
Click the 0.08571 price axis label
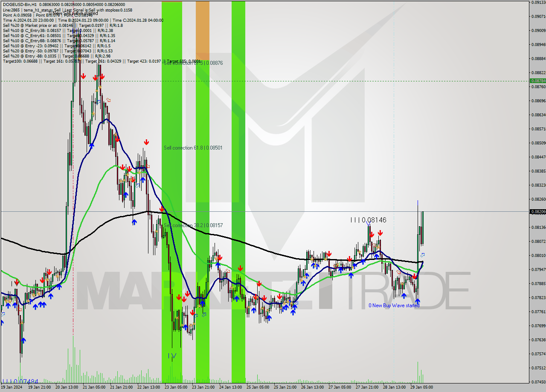coord(538,129)
